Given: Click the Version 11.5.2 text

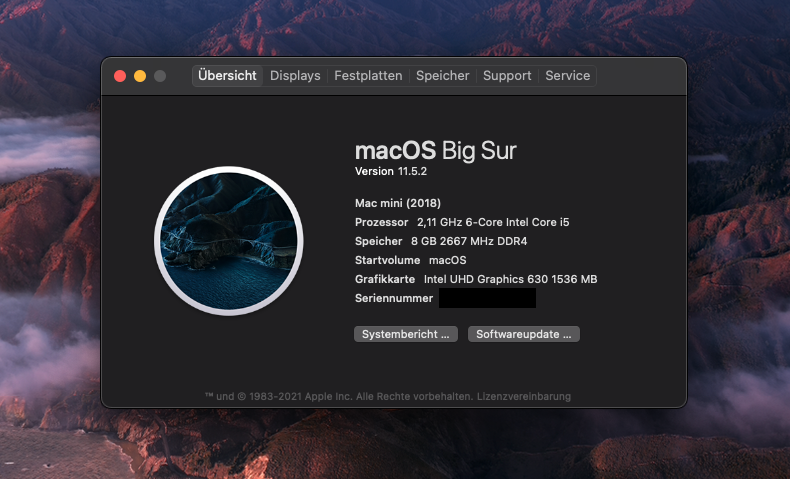Looking at the screenshot, I should (390, 171).
